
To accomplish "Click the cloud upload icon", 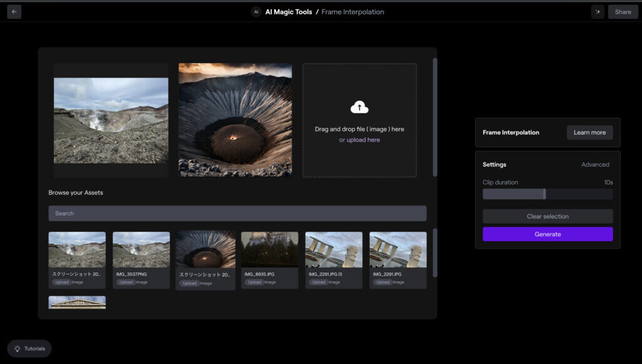I will 359,107.
